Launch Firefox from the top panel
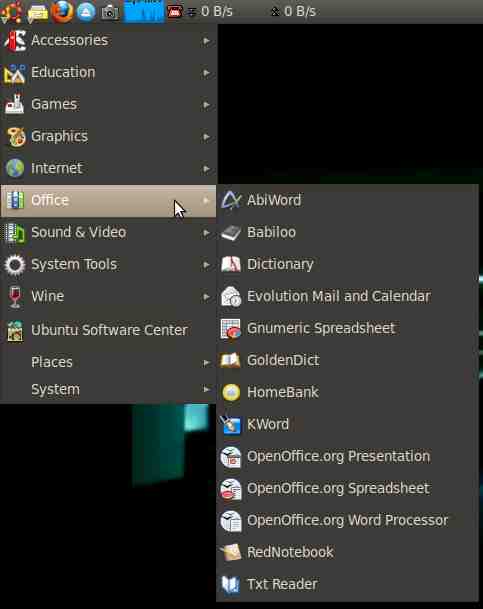This screenshot has height=609, width=483. (x=63, y=11)
